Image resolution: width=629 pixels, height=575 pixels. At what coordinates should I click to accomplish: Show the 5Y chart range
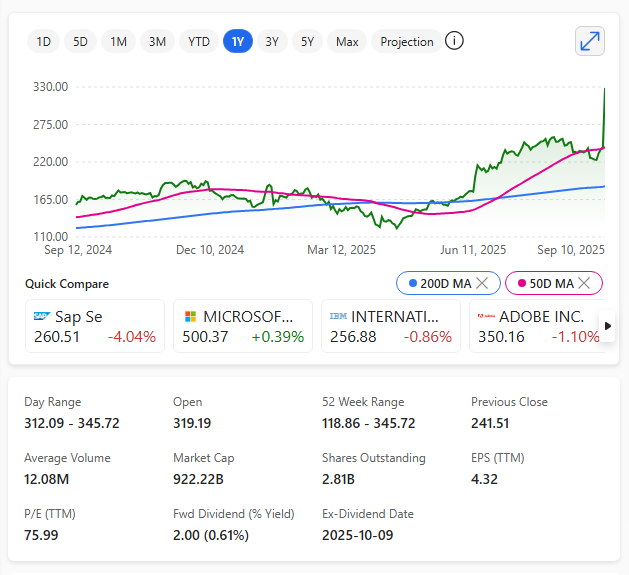(307, 41)
